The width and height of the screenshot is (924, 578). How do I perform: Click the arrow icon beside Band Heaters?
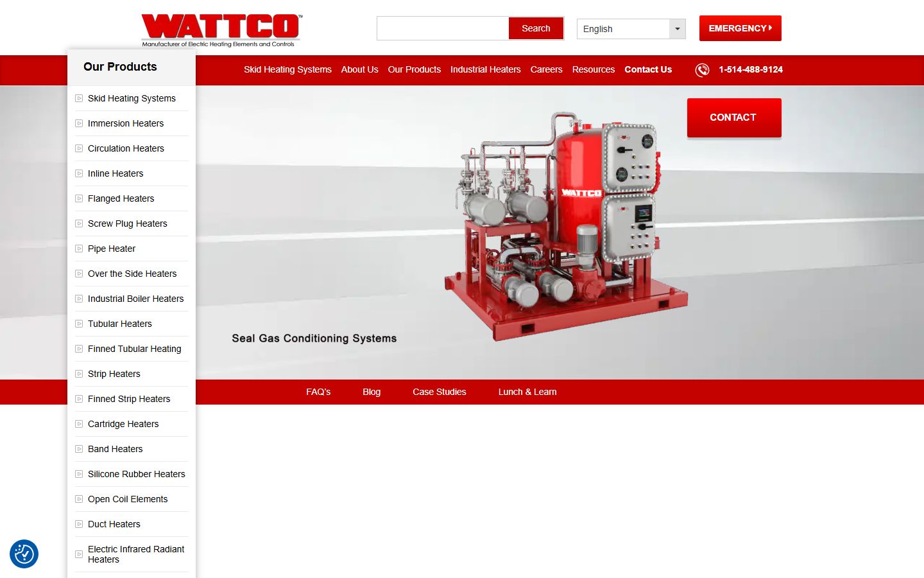[79, 449]
